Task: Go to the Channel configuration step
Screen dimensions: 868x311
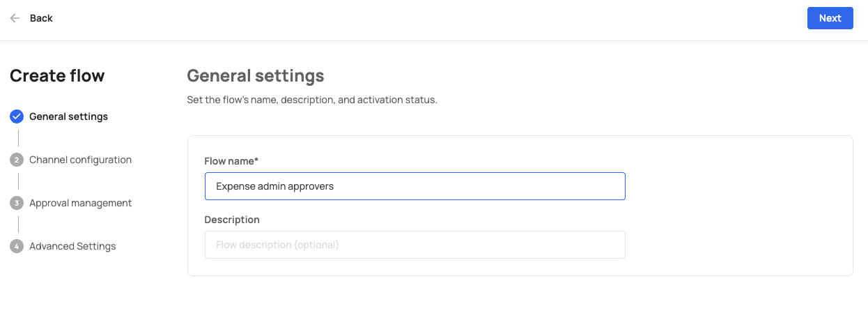Action: pos(80,160)
